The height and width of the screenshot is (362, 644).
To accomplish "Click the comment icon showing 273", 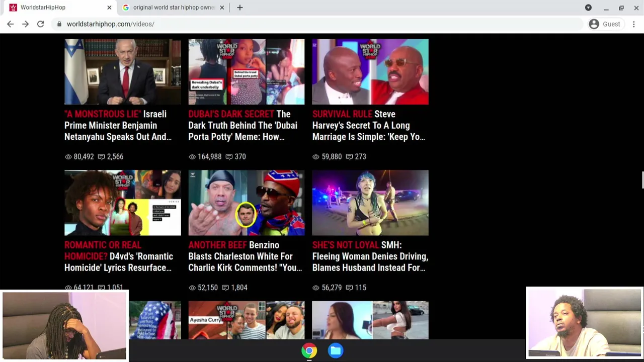I will coord(349,157).
